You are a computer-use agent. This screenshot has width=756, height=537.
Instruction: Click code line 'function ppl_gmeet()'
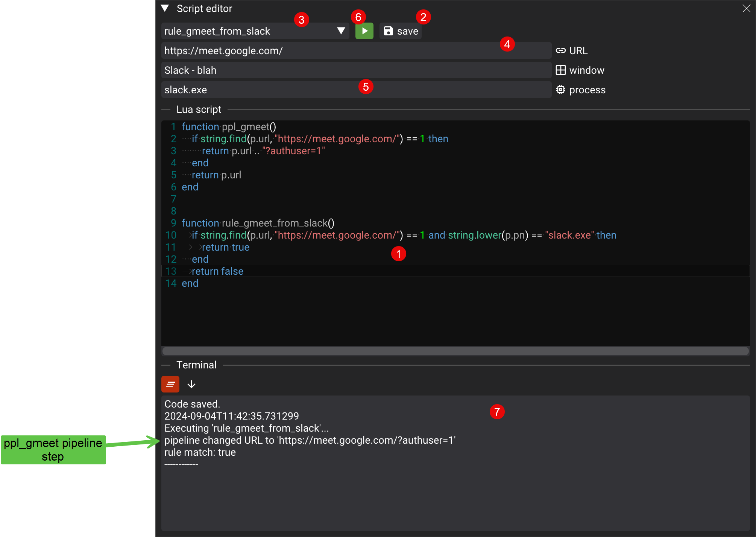click(x=229, y=127)
